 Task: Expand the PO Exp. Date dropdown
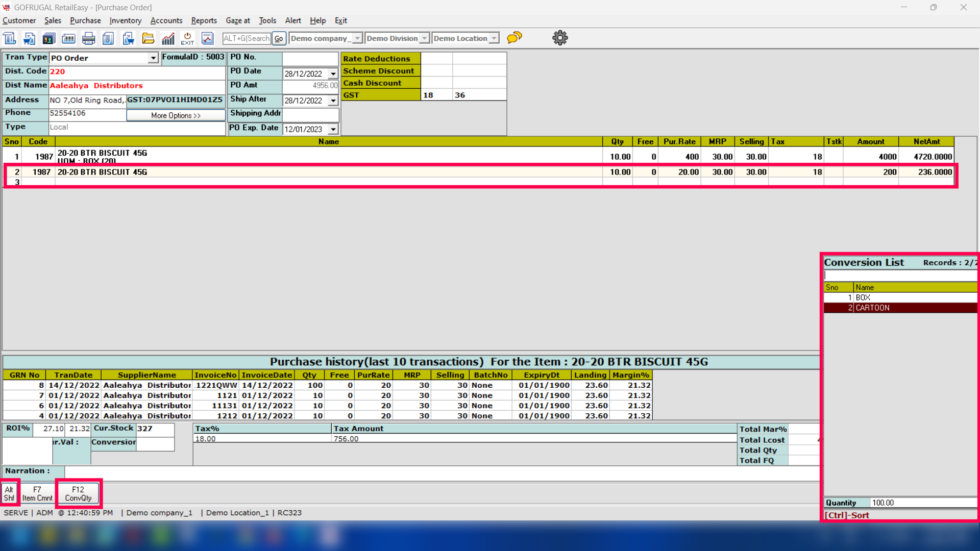click(333, 130)
